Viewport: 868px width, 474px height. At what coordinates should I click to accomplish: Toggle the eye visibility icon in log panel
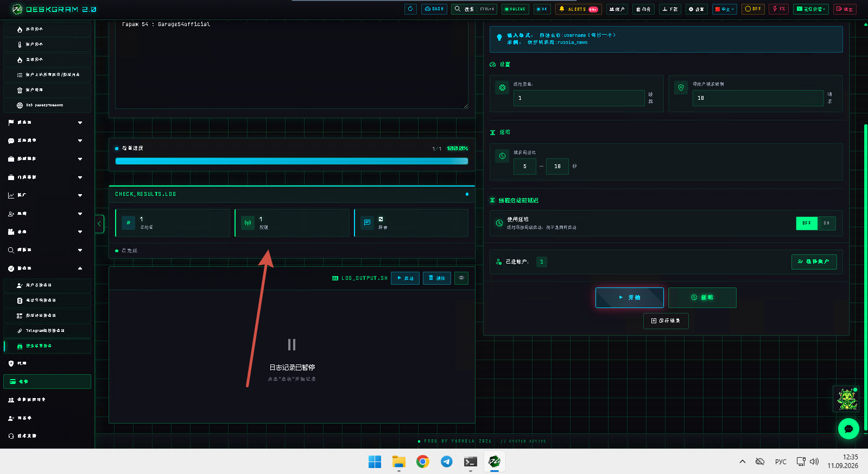pyautogui.click(x=461, y=278)
